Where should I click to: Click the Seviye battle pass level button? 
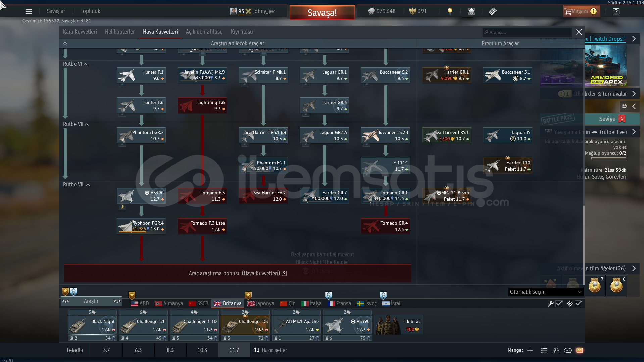[612, 119]
